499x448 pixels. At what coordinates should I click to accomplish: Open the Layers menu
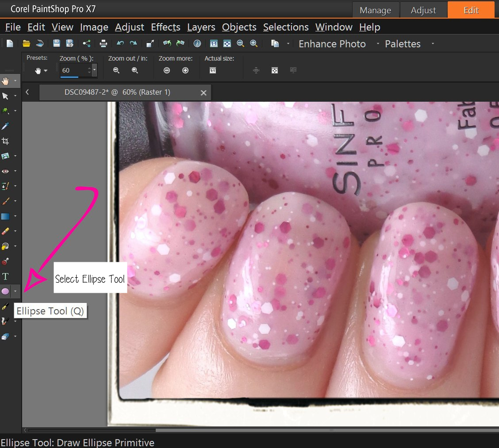(x=201, y=27)
